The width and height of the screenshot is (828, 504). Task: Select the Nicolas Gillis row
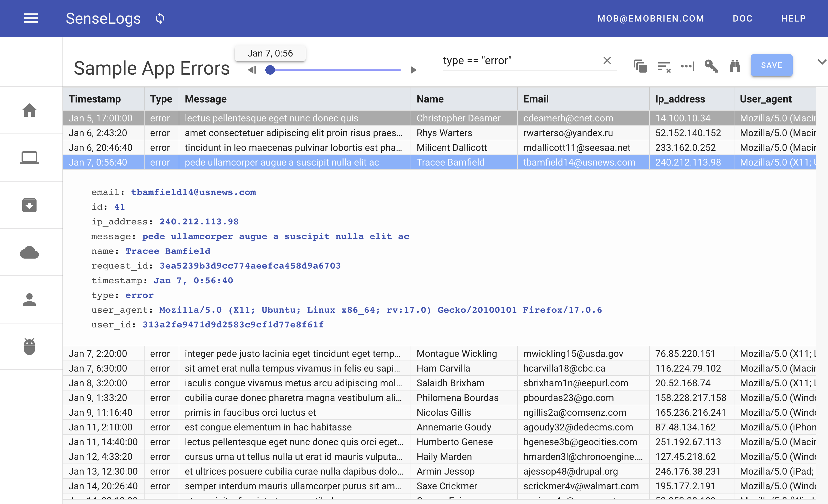coord(439,413)
